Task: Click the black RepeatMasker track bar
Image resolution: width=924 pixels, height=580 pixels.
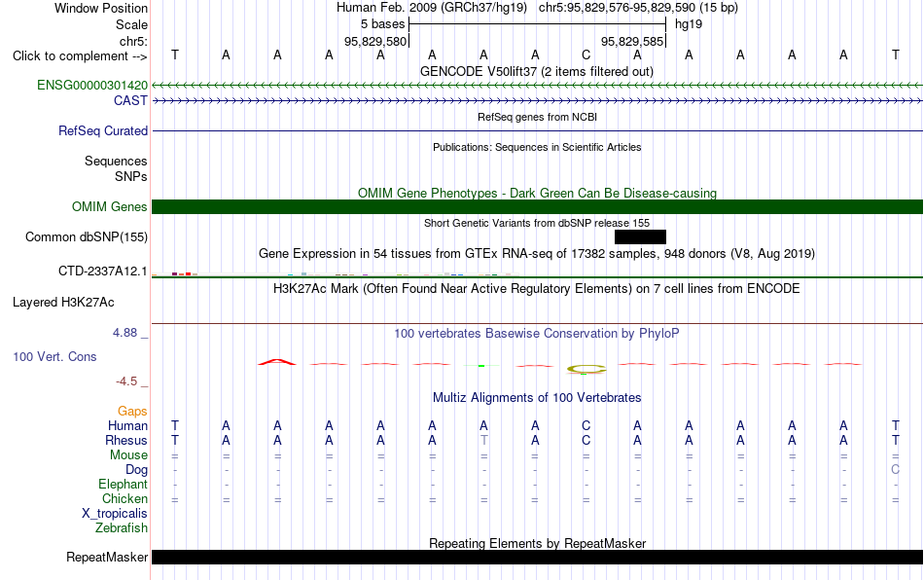Action: pos(538,557)
